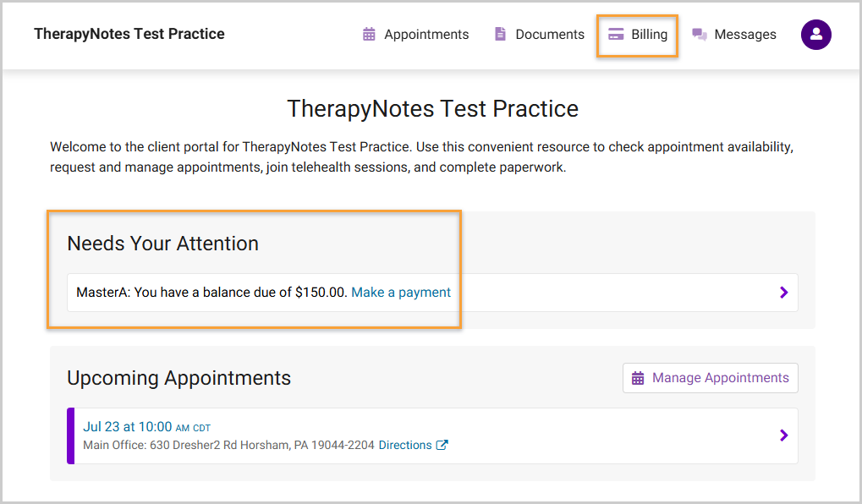The width and height of the screenshot is (862, 504).
Task: Click the calendar icon in Manage Appointments
Action: tap(638, 378)
